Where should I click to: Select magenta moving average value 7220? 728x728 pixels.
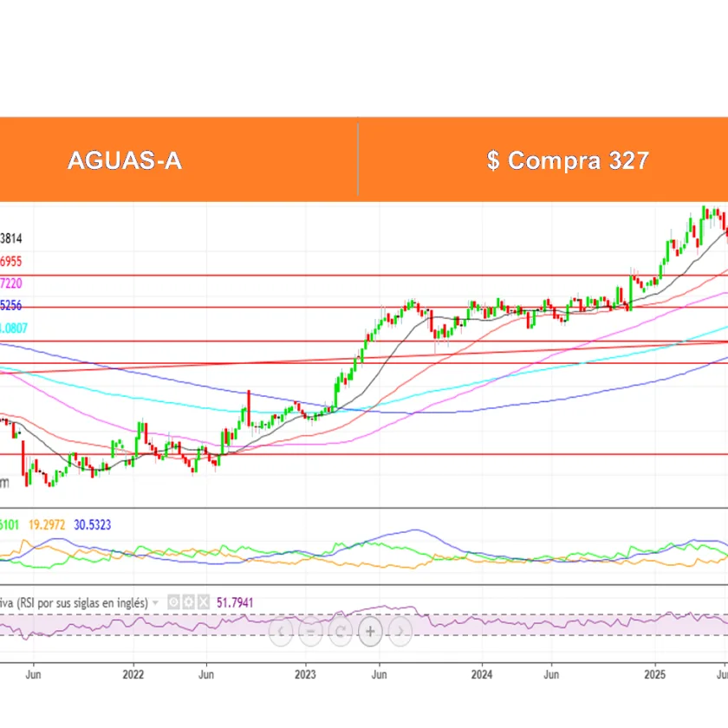click(10, 283)
